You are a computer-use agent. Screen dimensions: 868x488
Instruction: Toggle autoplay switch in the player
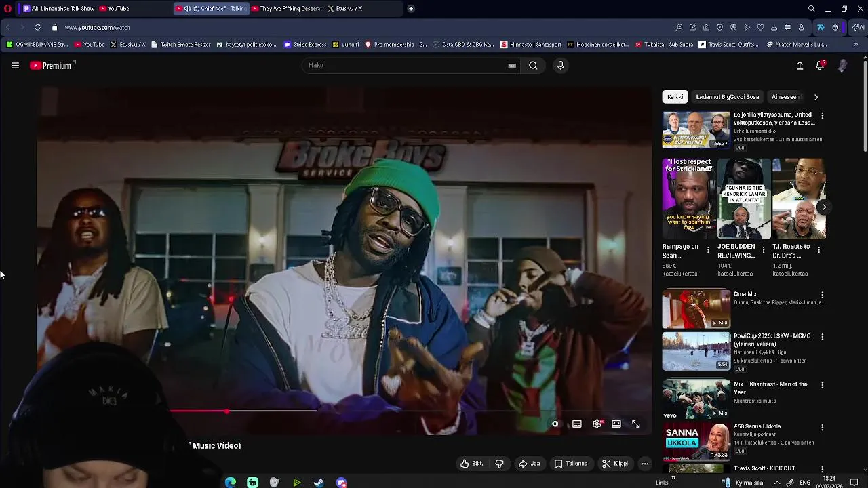tap(555, 424)
